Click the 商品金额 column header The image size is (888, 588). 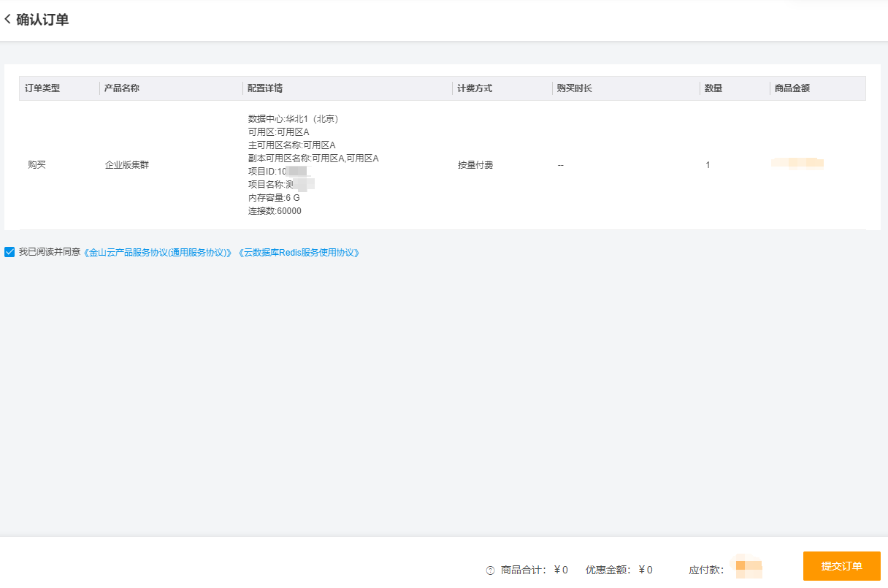pyautogui.click(x=792, y=88)
